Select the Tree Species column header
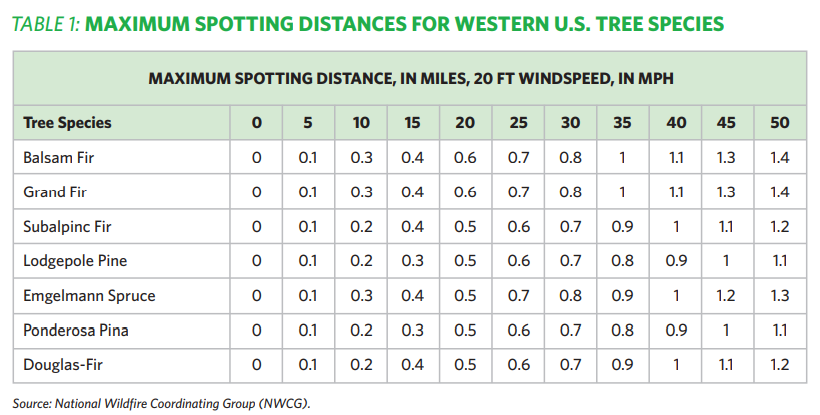This screenshot has width=820, height=415. click(x=67, y=123)
